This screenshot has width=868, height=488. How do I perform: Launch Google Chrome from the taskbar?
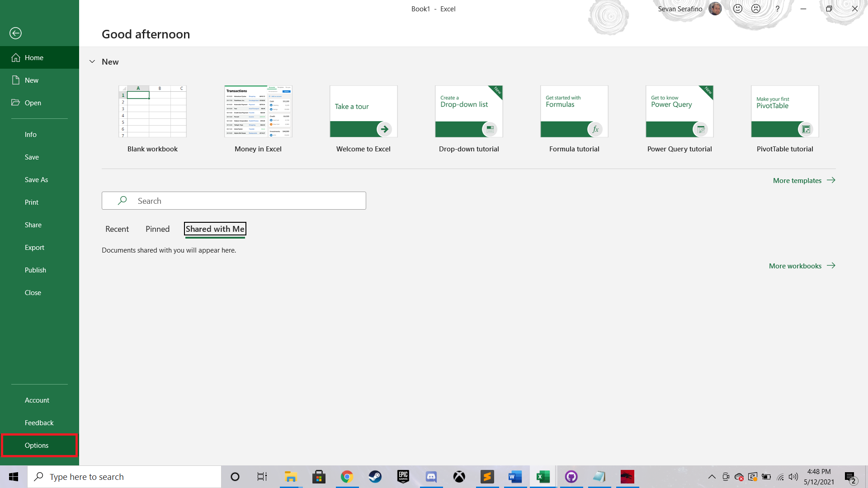pos(347,477)
